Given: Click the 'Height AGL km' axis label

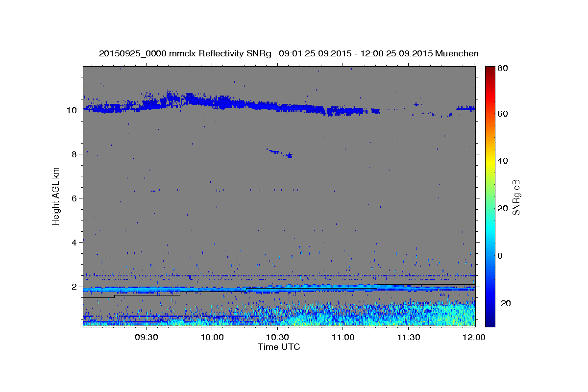Looking at the screenshot, I should (56, 196).
